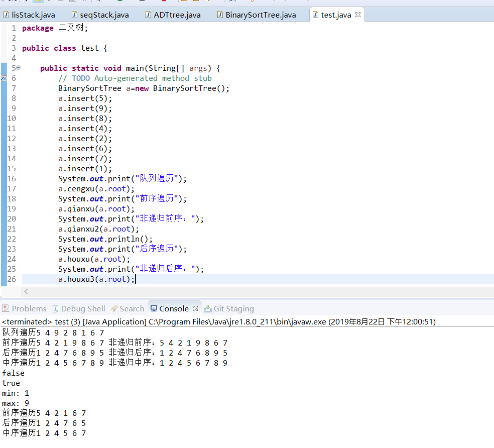This screenshot has width=494, height=448.
Task: Open the Debug Shell view tab
Action: [79, 309]
